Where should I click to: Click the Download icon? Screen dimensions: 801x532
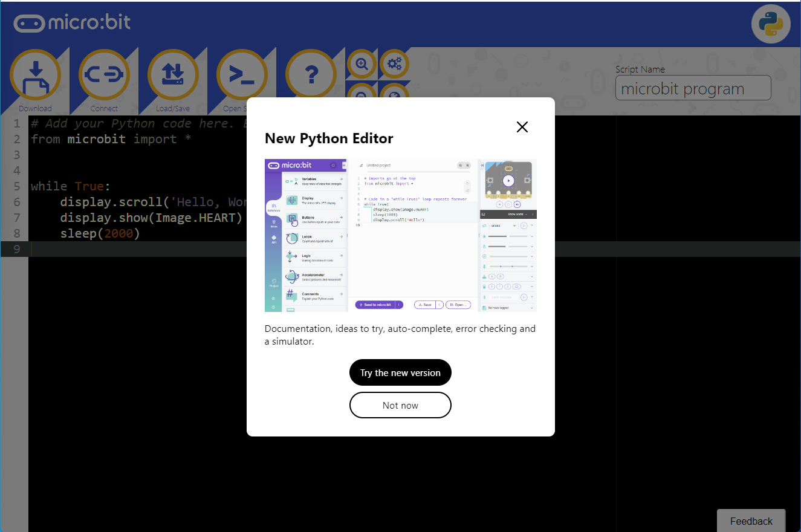35,74
